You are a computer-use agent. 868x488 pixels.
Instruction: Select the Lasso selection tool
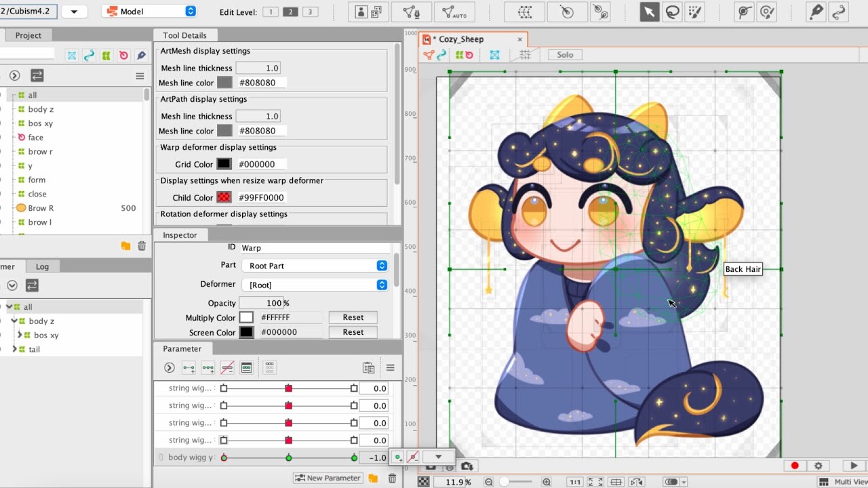coord(672,12)
